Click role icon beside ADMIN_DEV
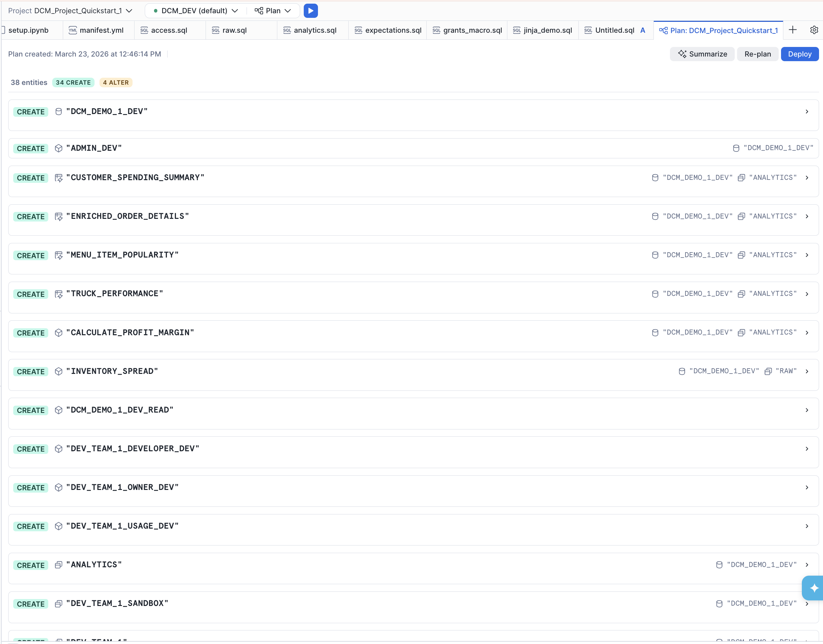This screenshot has width=823, height=644. pos(59,148)
